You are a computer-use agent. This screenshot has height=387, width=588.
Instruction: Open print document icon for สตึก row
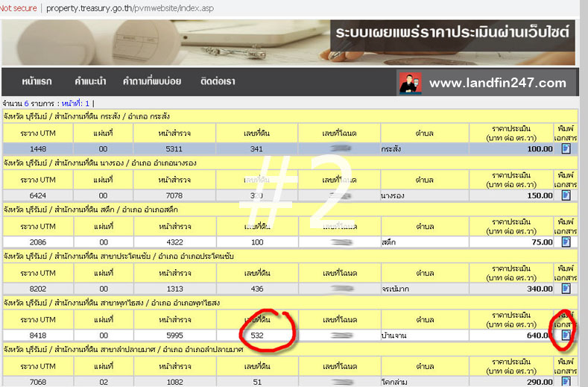tap(566, 242)
